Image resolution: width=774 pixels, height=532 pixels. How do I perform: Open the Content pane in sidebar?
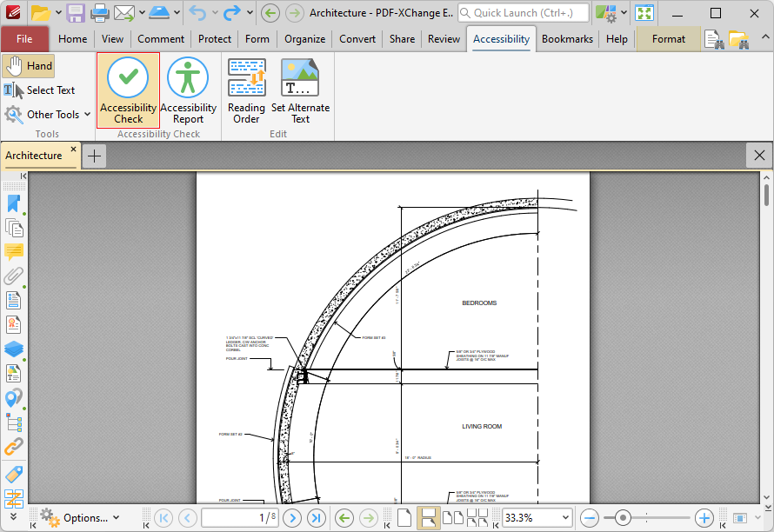pyautogui.click(x=14, y=374)
